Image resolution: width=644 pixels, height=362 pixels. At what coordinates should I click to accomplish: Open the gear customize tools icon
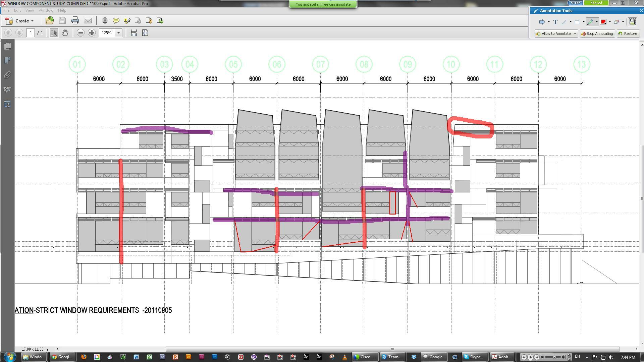click(105, 21)
